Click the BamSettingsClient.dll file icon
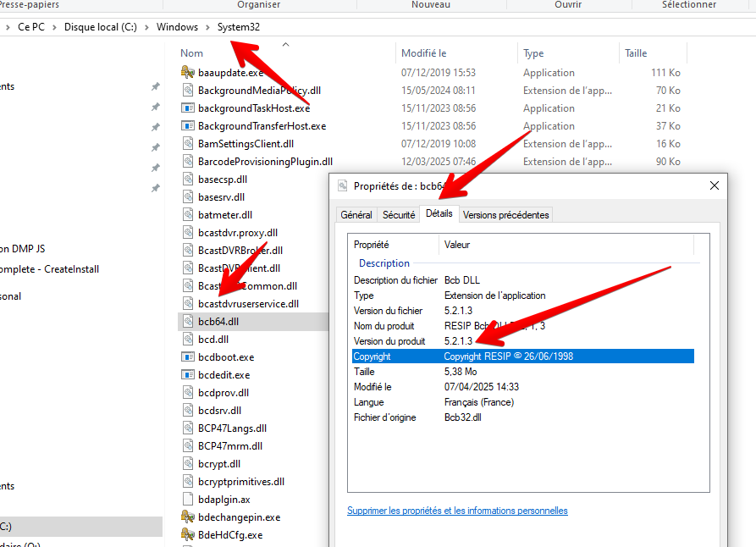 [188, 144]
